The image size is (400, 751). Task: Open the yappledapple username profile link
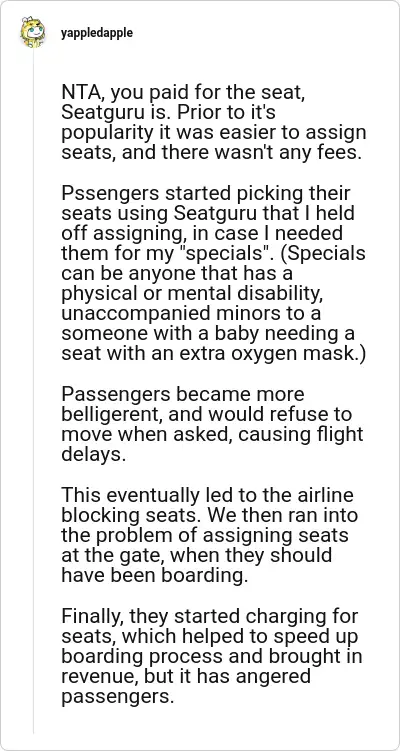pos(97,34)
